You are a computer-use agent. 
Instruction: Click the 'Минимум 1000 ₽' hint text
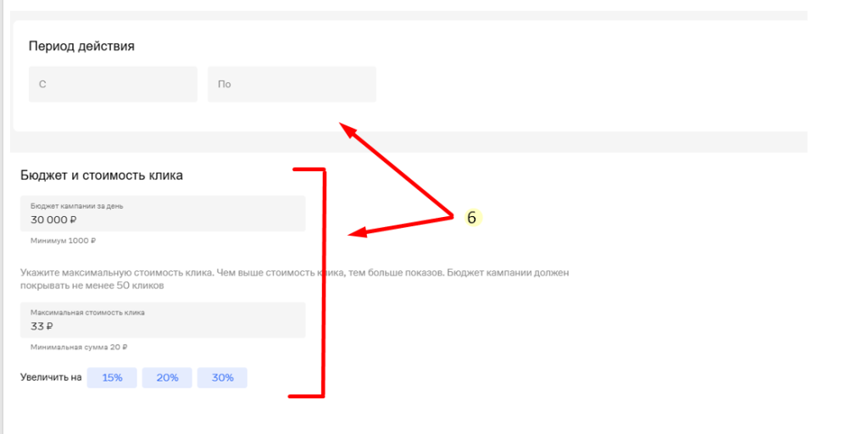click(x=64, y=241)
